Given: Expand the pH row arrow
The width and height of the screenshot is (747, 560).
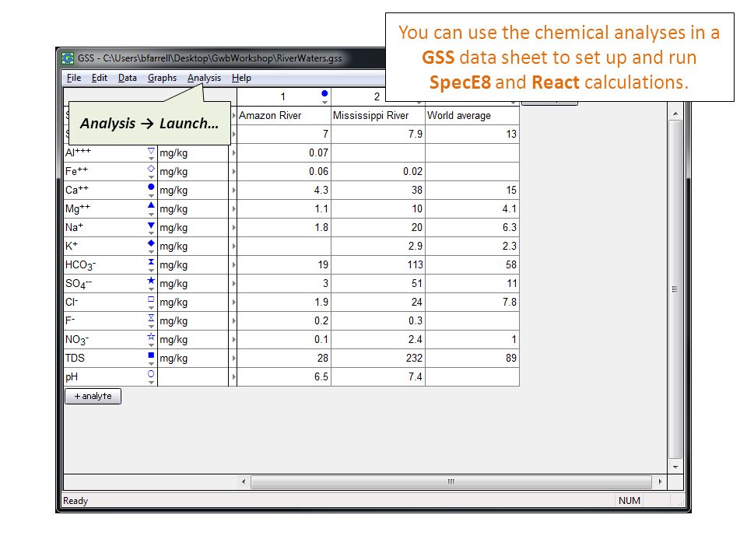Looking at the screenshot, I should tap(233, 376).
